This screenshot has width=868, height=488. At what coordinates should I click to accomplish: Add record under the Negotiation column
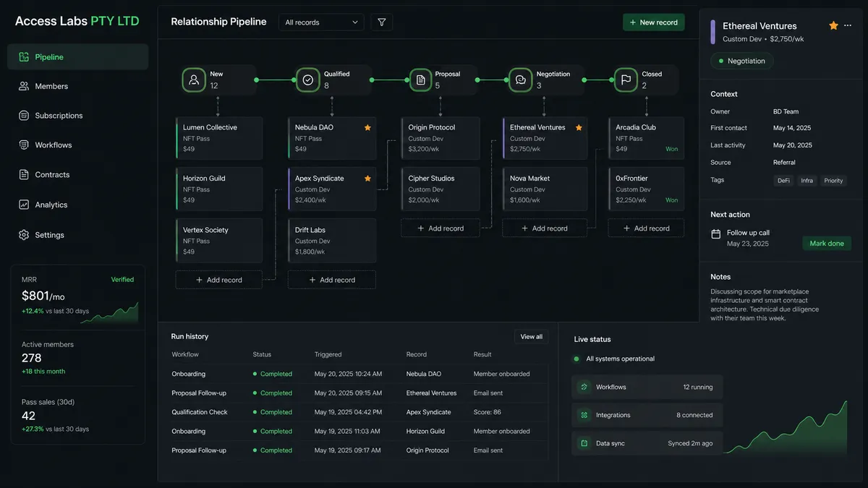click(545, 228)
